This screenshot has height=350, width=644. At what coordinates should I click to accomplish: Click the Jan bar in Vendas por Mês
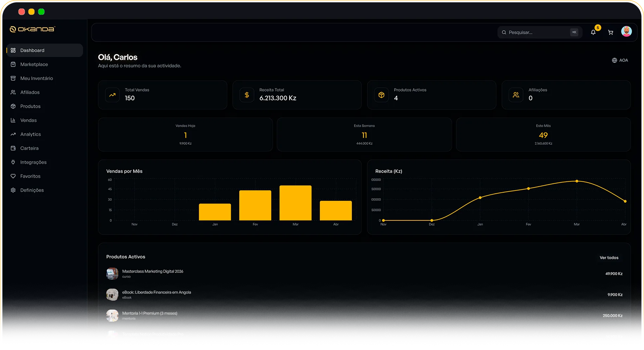click(215, 212)
